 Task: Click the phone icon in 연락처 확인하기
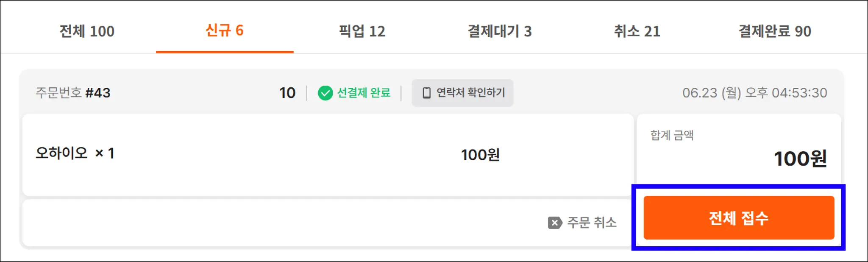pyautogui.click(x=426, y=93)
